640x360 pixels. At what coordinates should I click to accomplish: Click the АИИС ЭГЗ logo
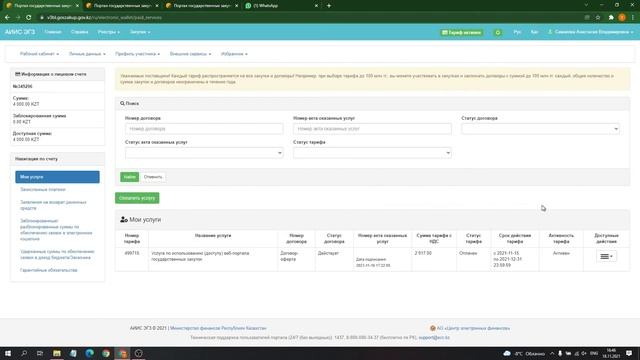[x=20, y=32]
